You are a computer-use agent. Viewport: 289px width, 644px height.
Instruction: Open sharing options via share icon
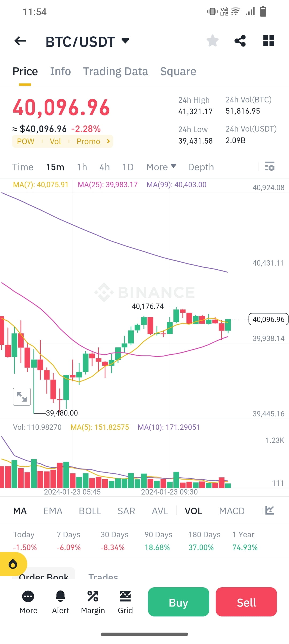tap(240, 41)
